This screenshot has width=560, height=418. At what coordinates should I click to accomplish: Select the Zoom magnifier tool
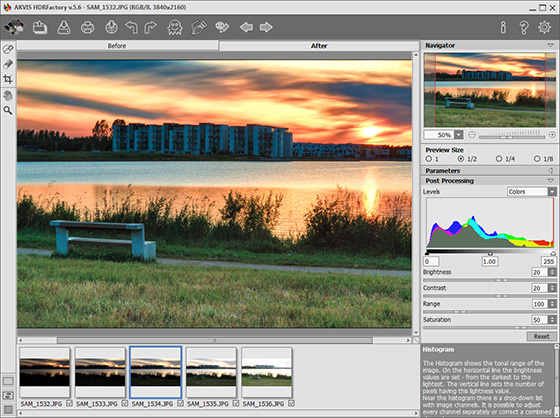click(8, 110)
